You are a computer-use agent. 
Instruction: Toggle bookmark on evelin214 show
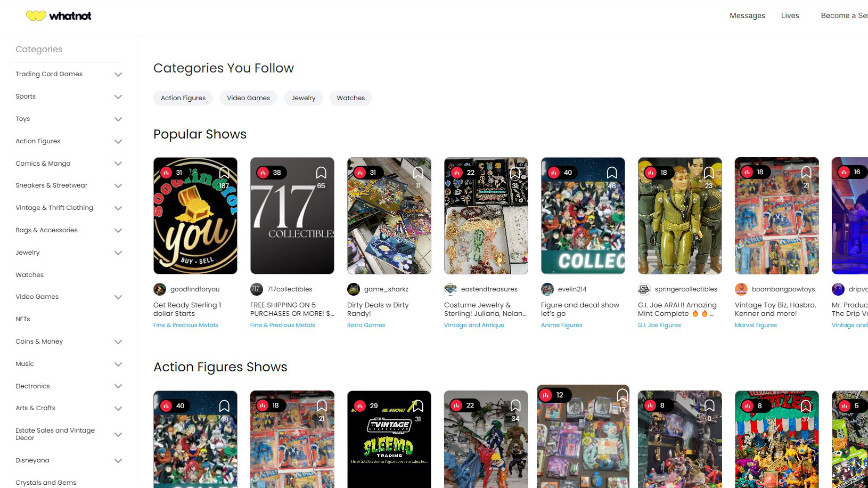(x=612, y=173)
